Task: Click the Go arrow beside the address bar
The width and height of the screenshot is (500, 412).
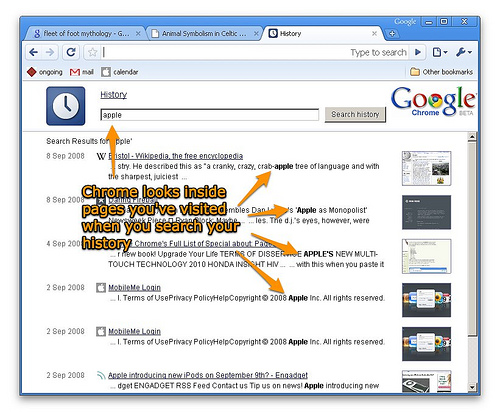Action: pos(417,52)
